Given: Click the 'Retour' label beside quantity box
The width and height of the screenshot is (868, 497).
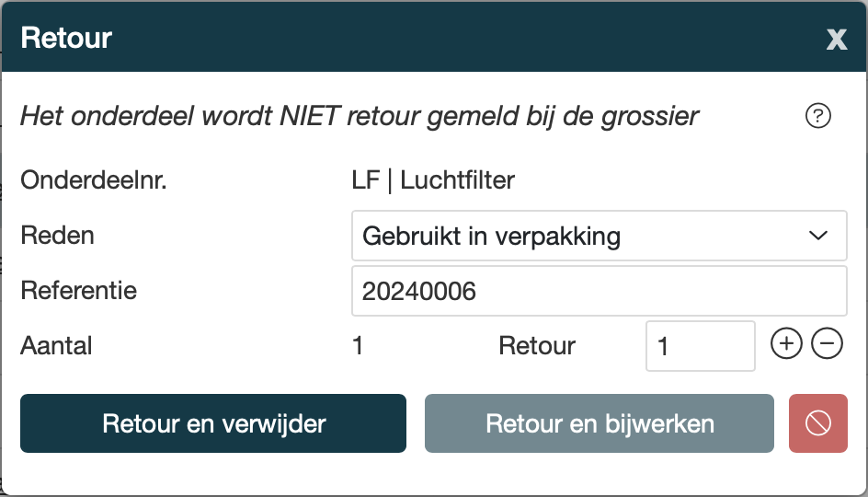Looking at the screenshot, I should 537,346.
